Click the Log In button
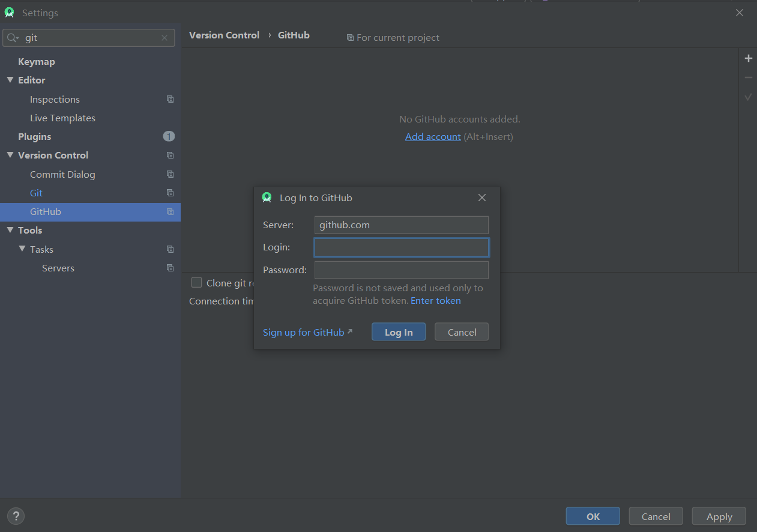The height and width of the screenshot is (532, 757). (x=399, y=332)
